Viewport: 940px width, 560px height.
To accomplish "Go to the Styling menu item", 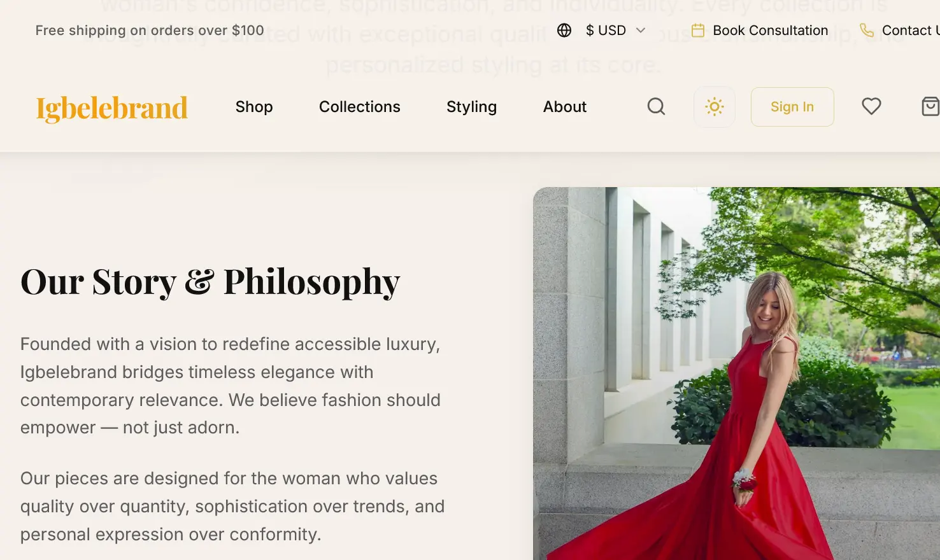I will pos(471,107).
